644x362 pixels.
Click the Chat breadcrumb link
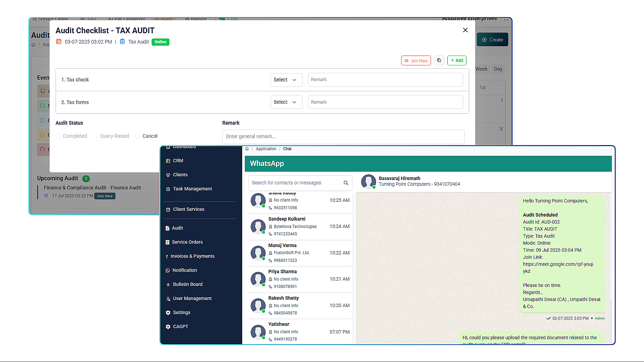click(x=287, y=148)
